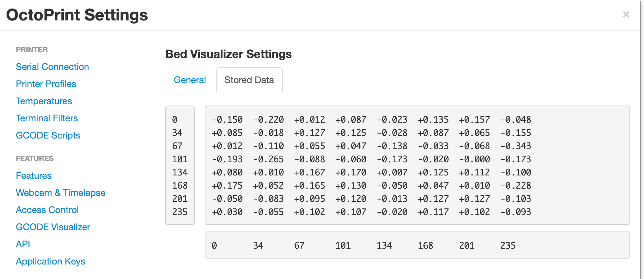Screen dimensions: 644x279
Task: Select GCODE Visualizer settings
Action: (x=53, y=227)
